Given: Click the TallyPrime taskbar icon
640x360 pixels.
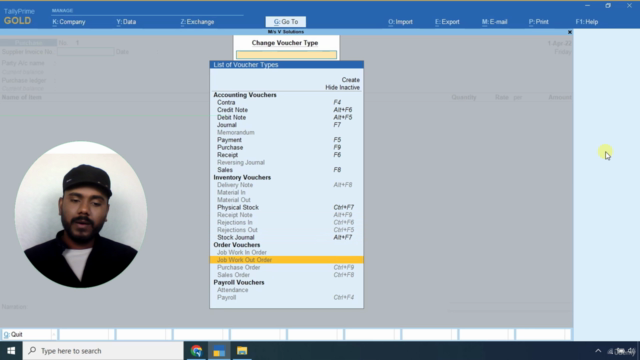Looking at the screenshot, I should pos(219,351).
